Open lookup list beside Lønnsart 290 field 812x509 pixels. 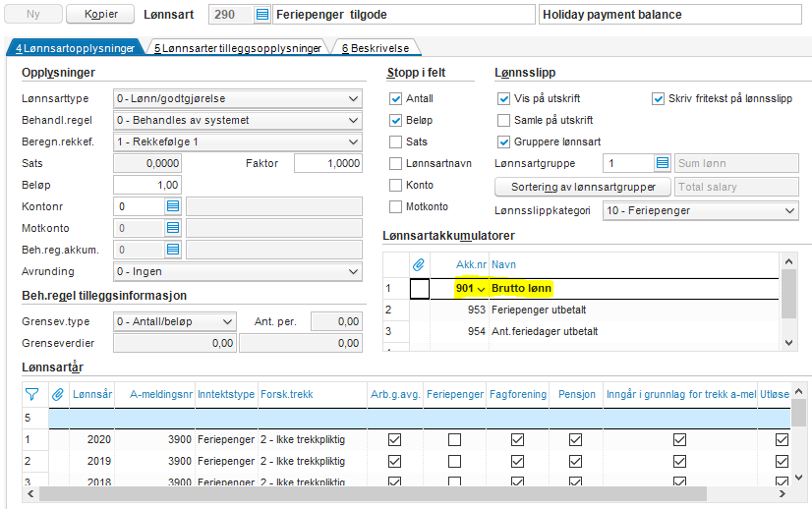261,15
